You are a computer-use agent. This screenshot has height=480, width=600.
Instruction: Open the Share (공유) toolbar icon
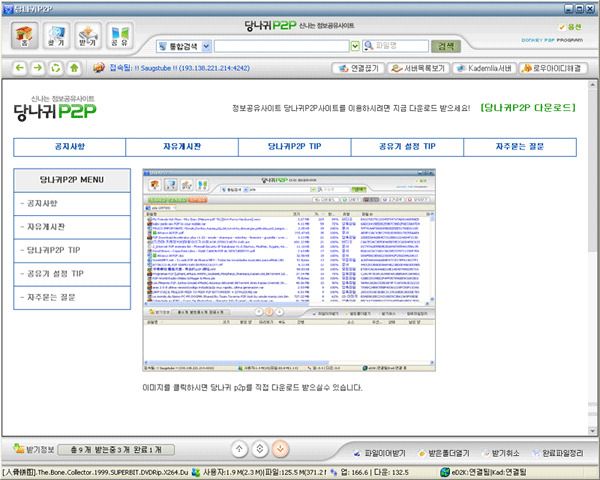click(120, 36)
